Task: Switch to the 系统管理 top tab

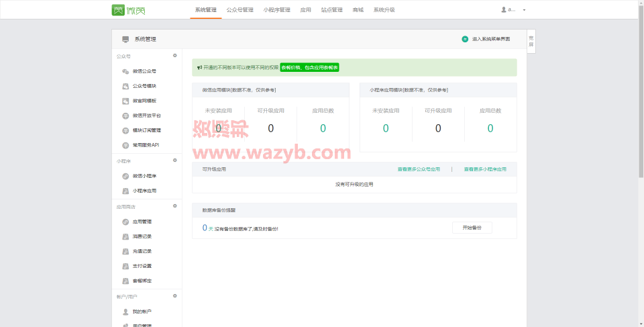Action: point(206,10)
